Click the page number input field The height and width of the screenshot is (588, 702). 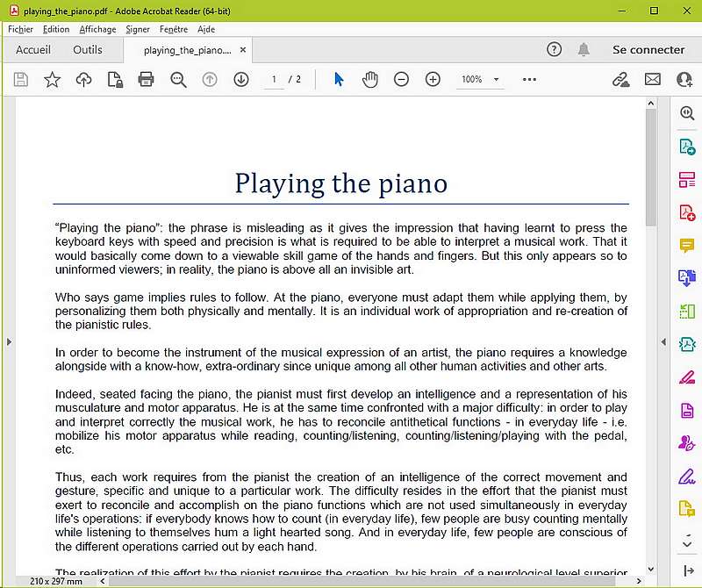click(x=274, y=80)
